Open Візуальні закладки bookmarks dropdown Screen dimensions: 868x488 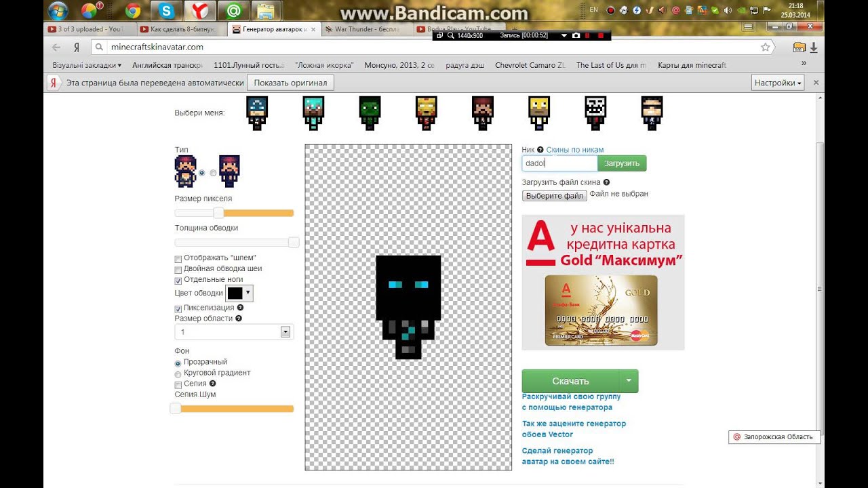click(x=87, y=65)
